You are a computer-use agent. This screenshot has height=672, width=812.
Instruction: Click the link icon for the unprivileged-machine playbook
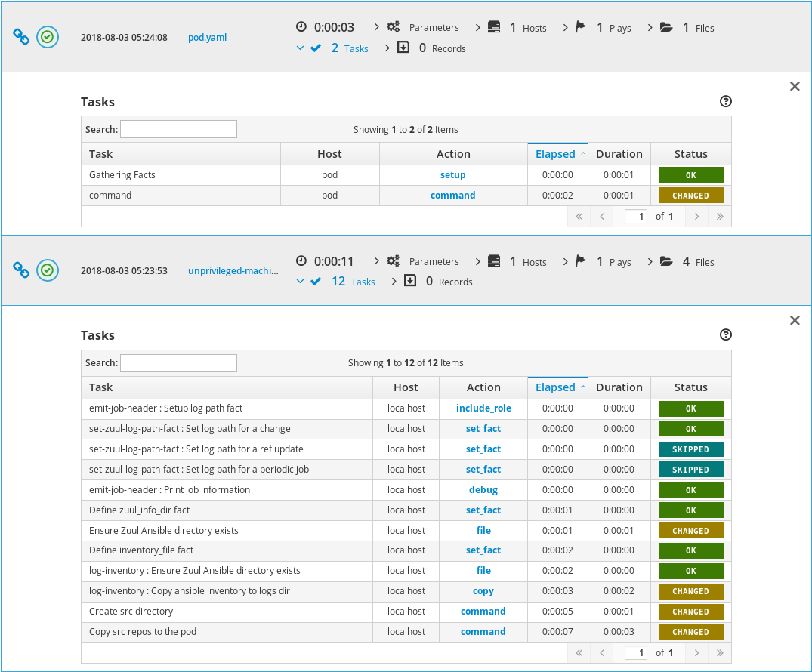click(22, 270)
